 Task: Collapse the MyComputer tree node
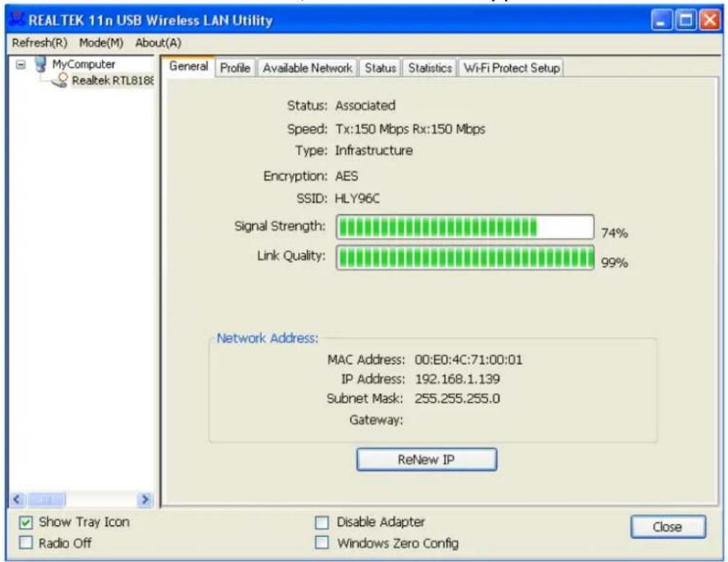(x=21, y=64)
